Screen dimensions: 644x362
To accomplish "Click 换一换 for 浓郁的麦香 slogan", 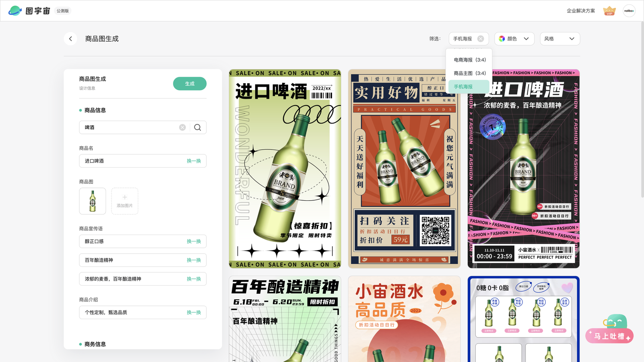I will (x=194, y=279).
